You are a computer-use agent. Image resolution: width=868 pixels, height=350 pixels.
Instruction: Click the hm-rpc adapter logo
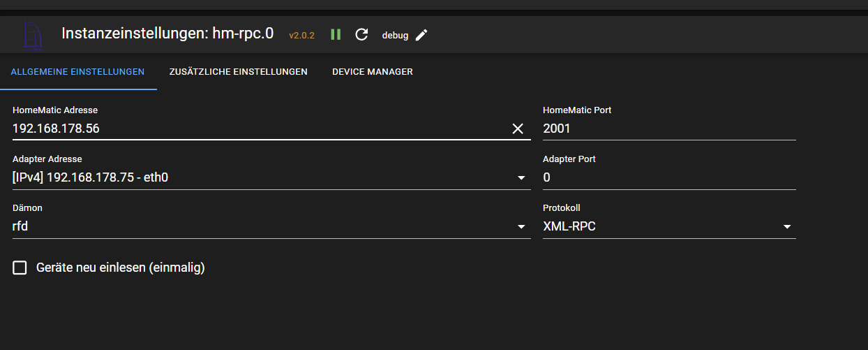click(33, 36)
